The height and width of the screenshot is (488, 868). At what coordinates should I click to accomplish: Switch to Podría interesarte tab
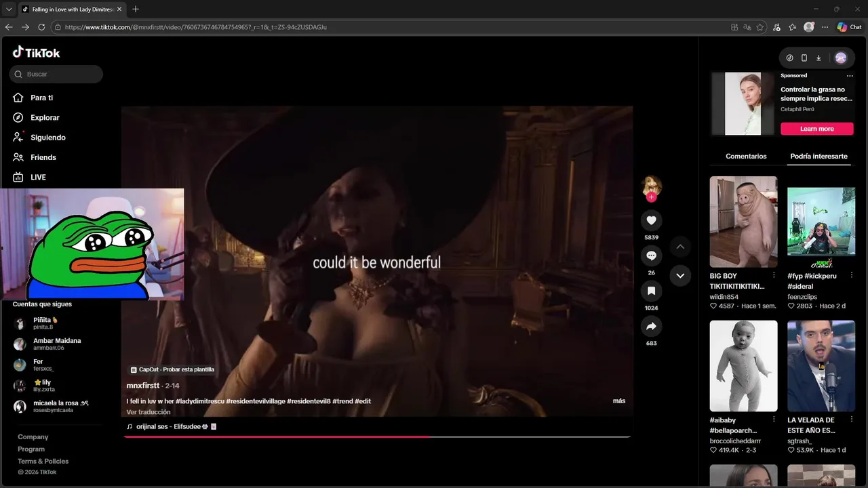click(x=818, y=156)
